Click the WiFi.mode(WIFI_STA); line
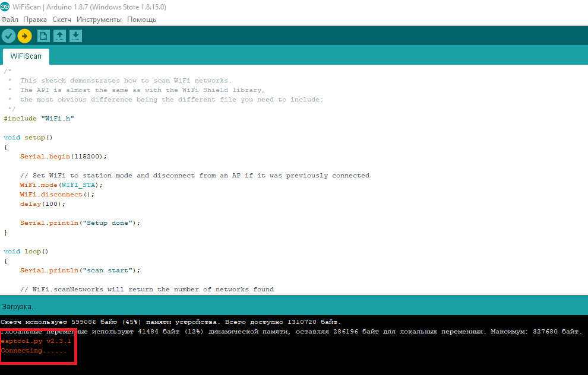This screenshot has width=588, height=375. coord(61,185)
